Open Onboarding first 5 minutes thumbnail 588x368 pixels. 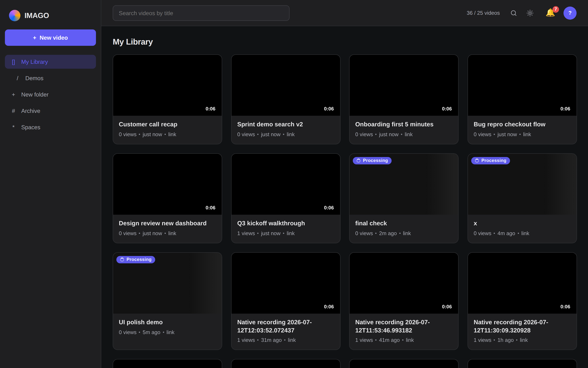point(404,85)
